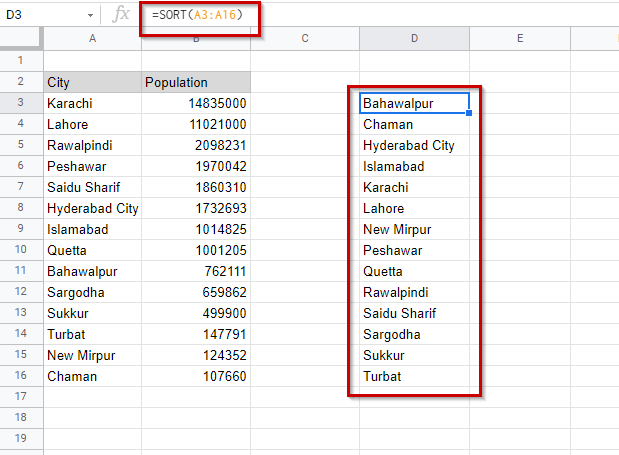619x455 pixels.
Task: Click the select-all corner box
Action: [x=21, y=38]
